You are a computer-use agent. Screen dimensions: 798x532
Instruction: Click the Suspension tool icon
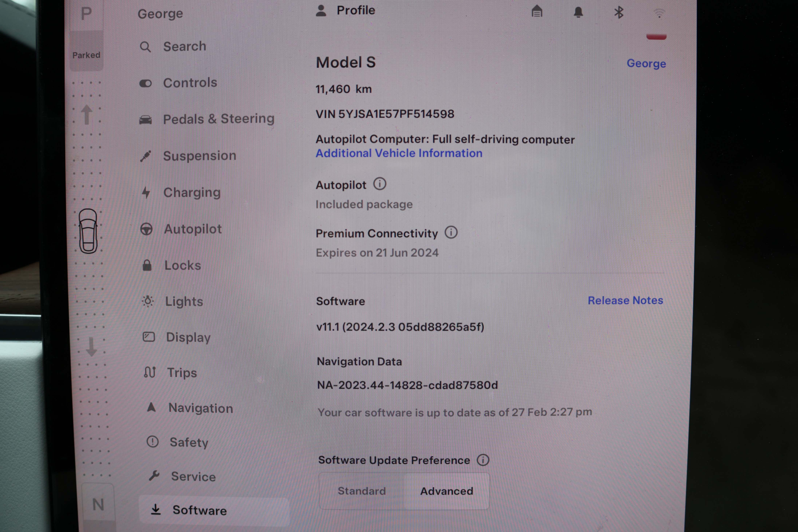coord(146,156)
